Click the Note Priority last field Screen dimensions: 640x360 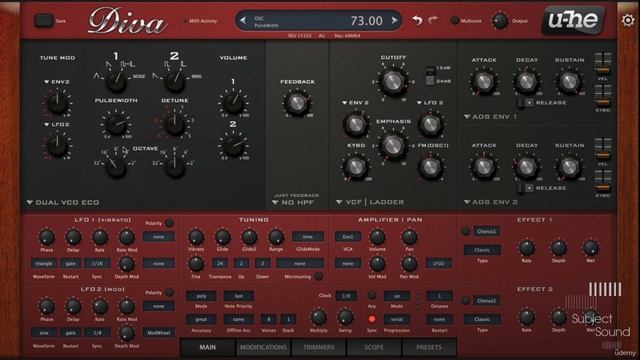(x=238, y=296)
